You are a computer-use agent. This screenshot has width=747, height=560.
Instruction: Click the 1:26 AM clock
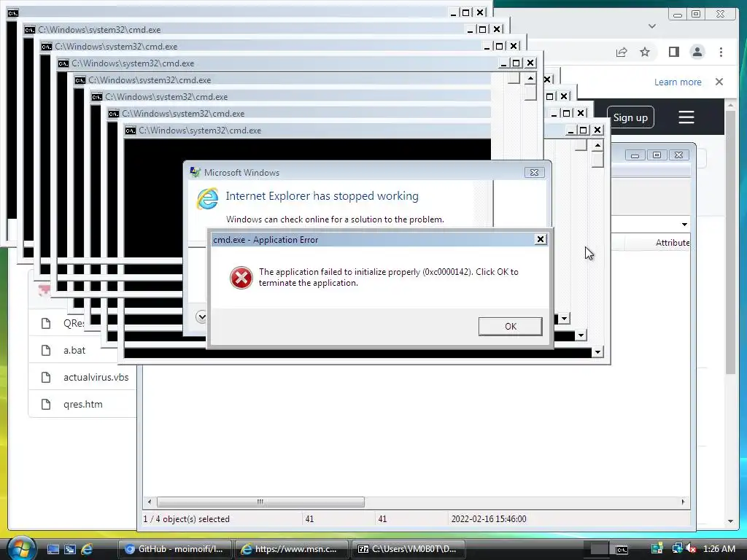(x=719, y=549)
